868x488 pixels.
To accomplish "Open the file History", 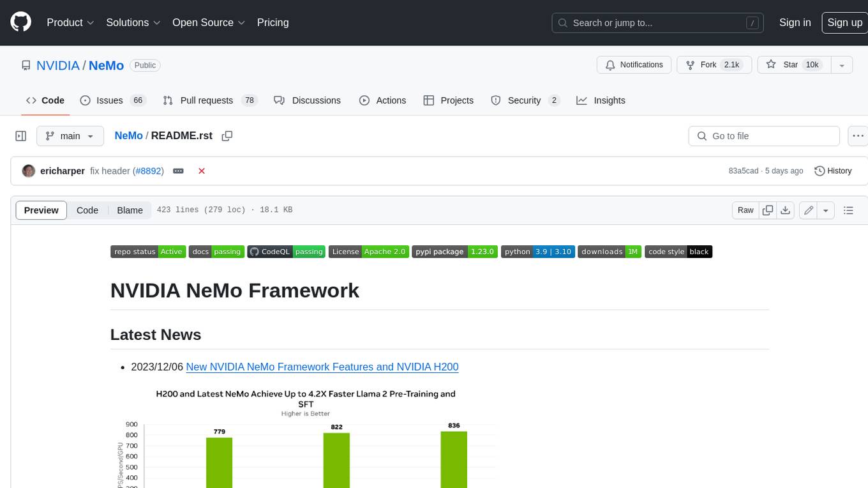I will click(834, 171).
